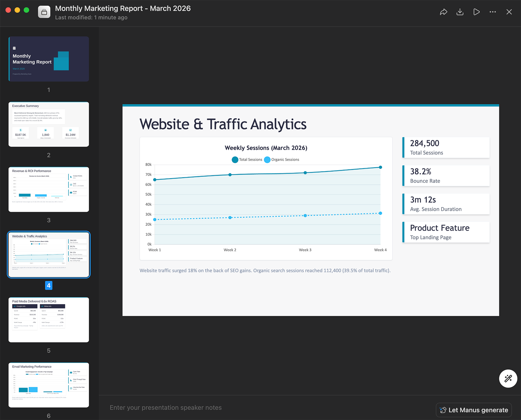Toggle Total Sessions legend in chart
Viewport: 521px width, 420px height.
pos(247,160)
